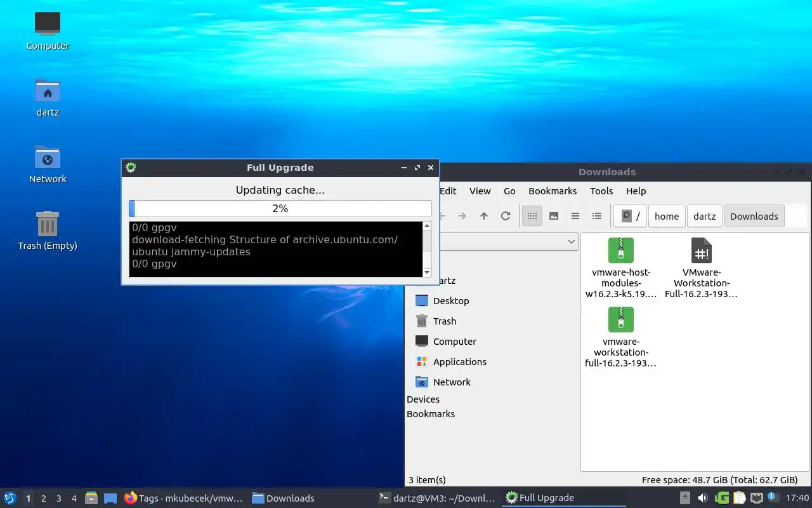Launch file manager from panel quicklaunch
812x508 pixels.
click(91, 498)
